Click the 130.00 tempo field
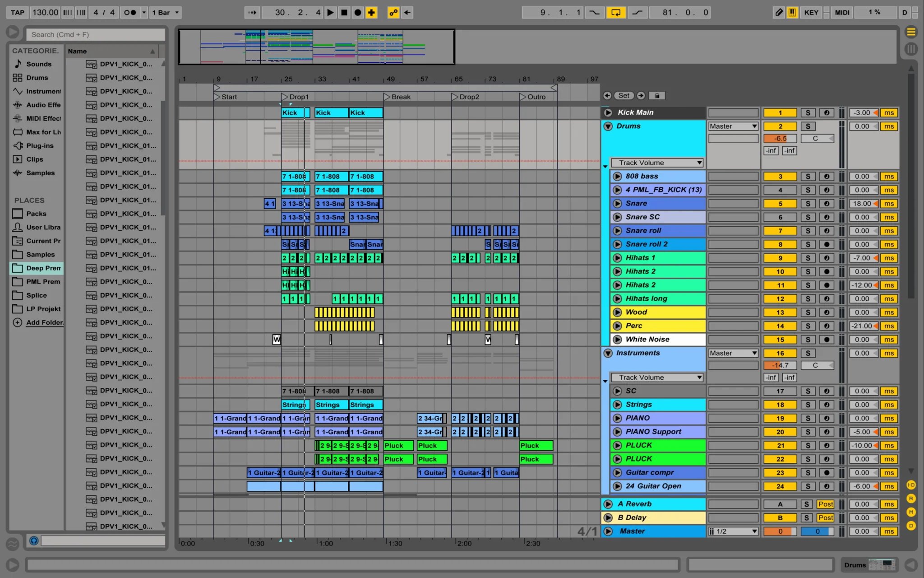 45,13
